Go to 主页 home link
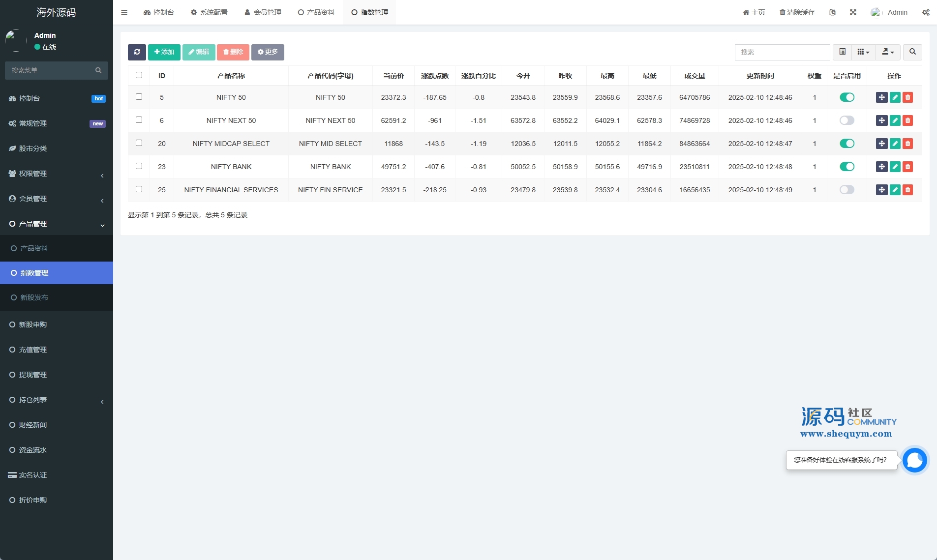This screenshot has height=560, width=937. [x=754, y=12]
